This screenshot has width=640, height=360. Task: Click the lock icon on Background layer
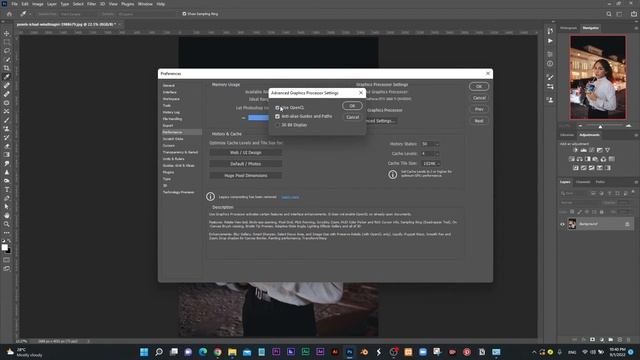point(627,224)
